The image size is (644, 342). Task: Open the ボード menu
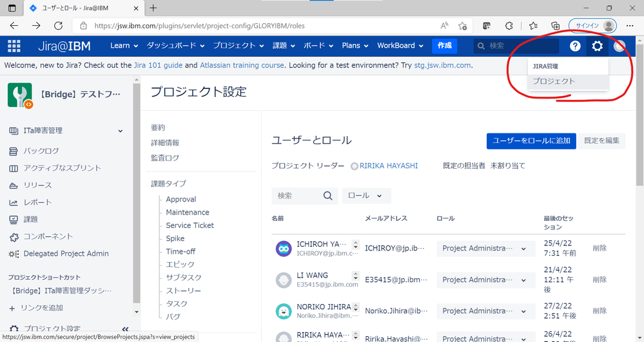[x=318, y=46]
